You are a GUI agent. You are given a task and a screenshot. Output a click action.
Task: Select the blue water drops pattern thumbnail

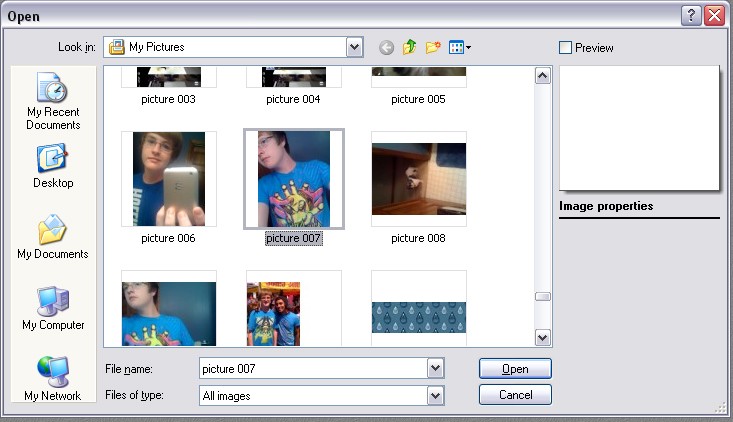coord(419,317)
